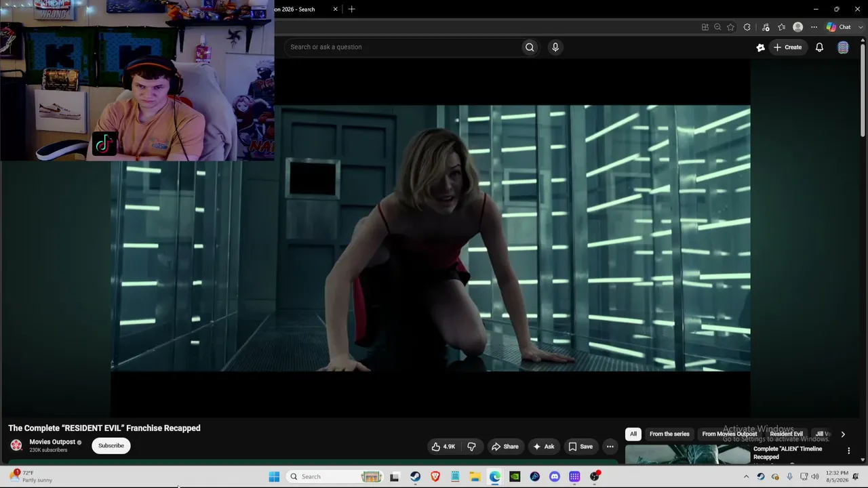Open the apps grid icon in address bar
This screenshot has height=488, width=868.
coord(705,27)
